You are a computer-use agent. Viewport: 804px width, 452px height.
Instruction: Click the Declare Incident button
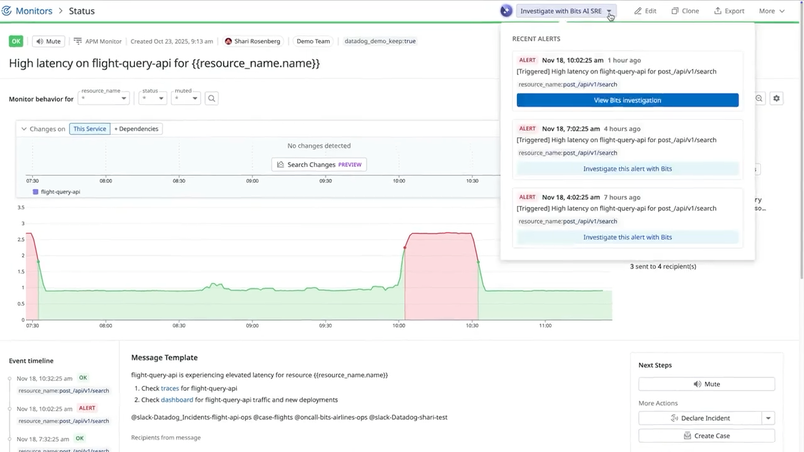click(x=700, y=418)
